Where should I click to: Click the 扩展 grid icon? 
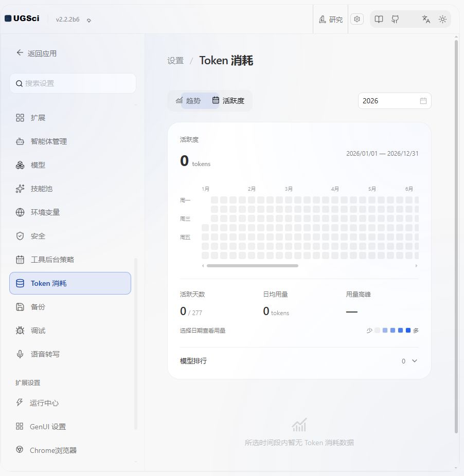(x=20, y=118)
